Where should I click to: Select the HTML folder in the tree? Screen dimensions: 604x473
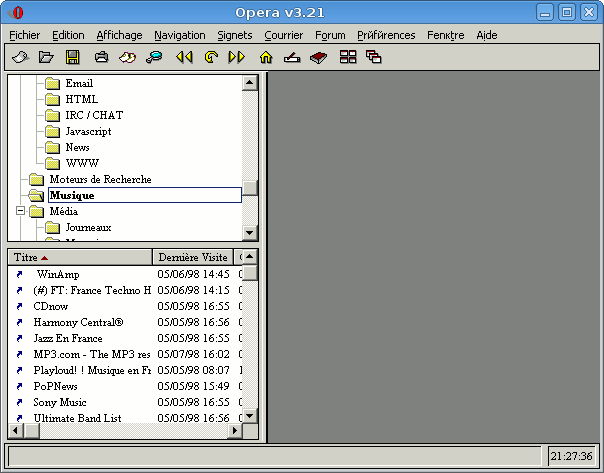point(82,100)
